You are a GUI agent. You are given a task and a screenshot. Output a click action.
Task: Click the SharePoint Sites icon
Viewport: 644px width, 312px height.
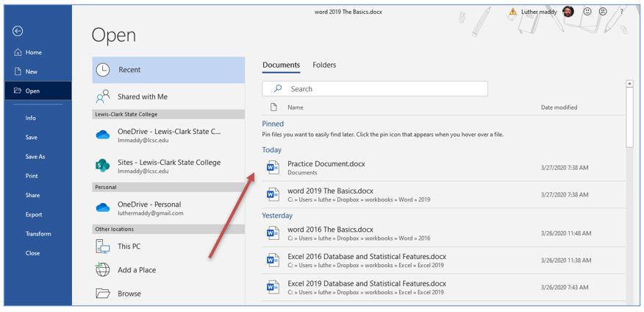point(102,166)
